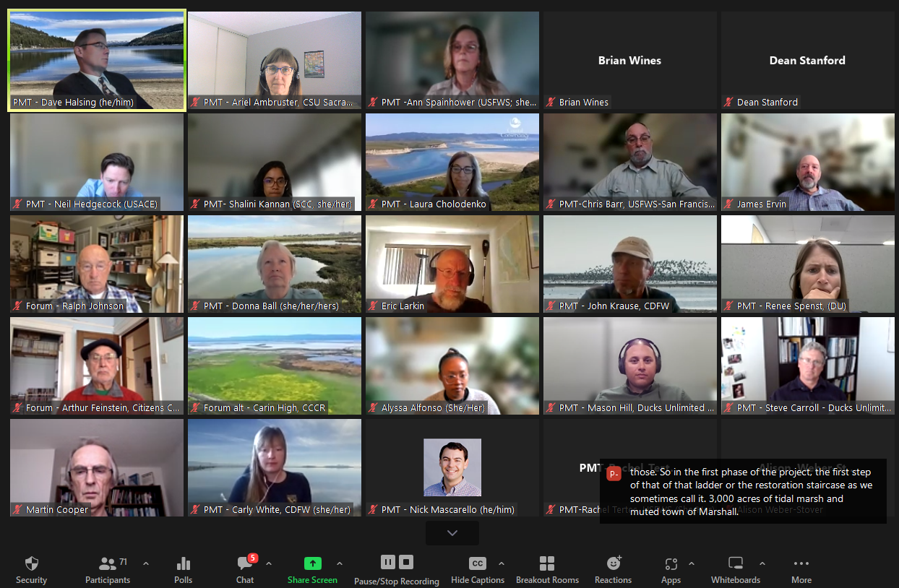This screenshot has width=899, height=588.
Task: Open Whiteboards
Action: [736, 569]
